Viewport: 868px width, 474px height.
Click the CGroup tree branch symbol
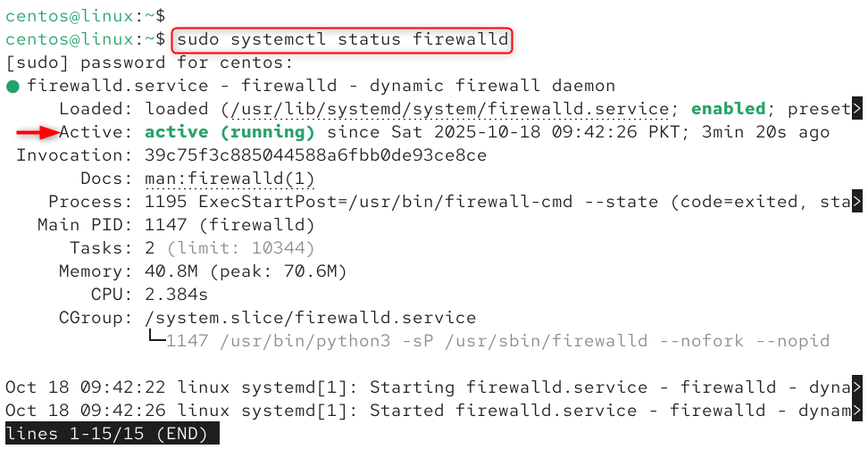155,339
